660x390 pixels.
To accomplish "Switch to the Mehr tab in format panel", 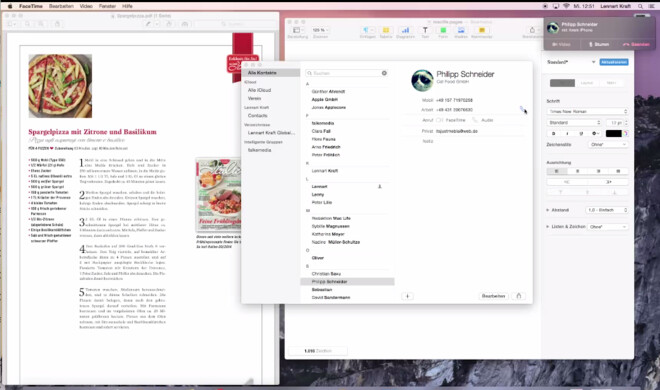I will pos(611,83).
